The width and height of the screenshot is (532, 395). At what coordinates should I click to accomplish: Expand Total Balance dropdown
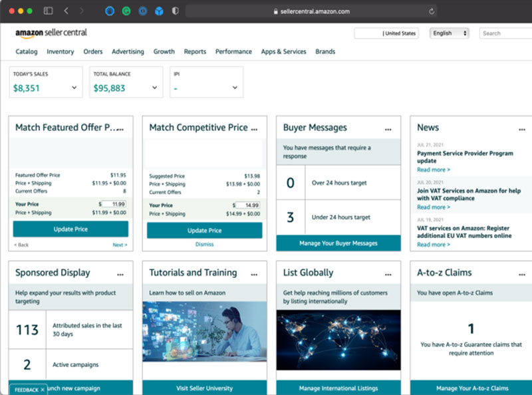154,88
